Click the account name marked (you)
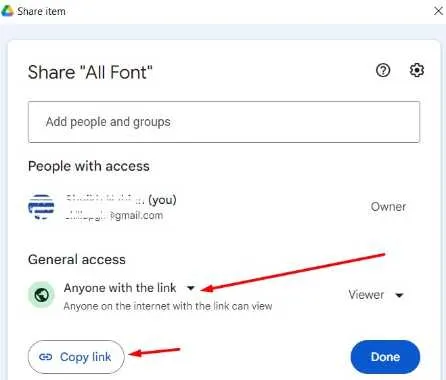 pos(120,199)
